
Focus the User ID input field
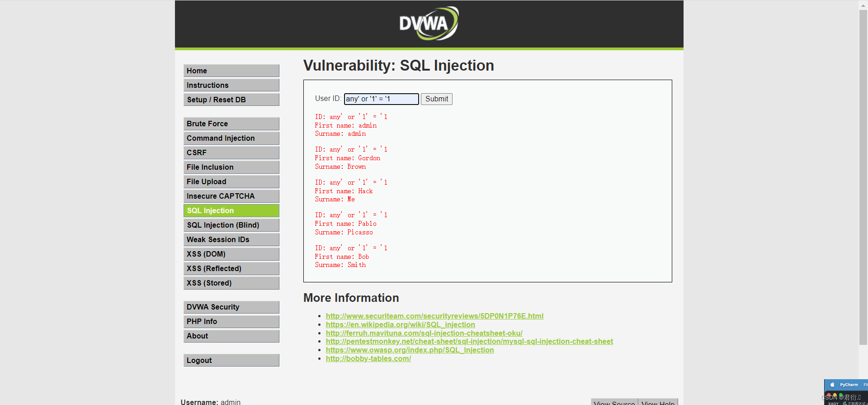tap(381, 99)
